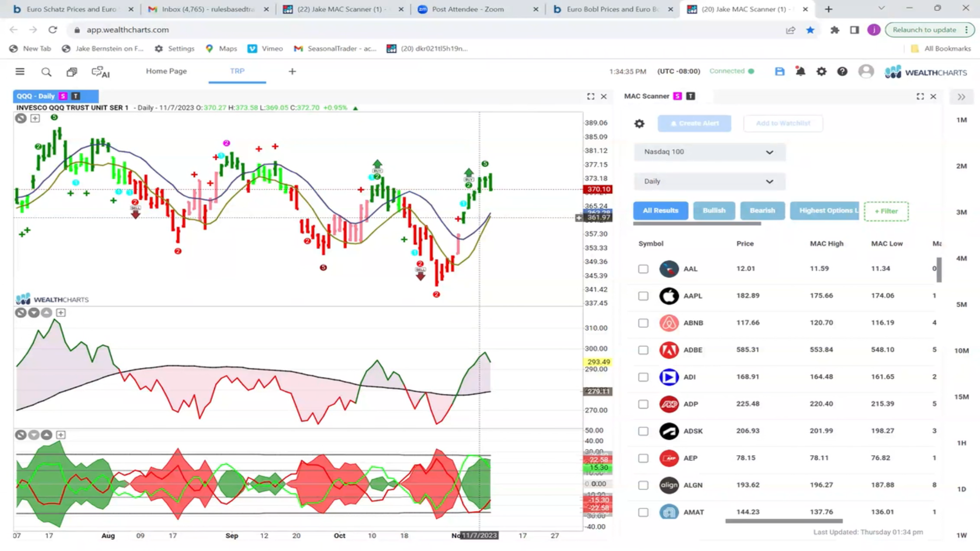The height and width of the screenshot is (551, 980).
Task: Open MAC Scanner settings gear
Action: (x=640, y=123)
